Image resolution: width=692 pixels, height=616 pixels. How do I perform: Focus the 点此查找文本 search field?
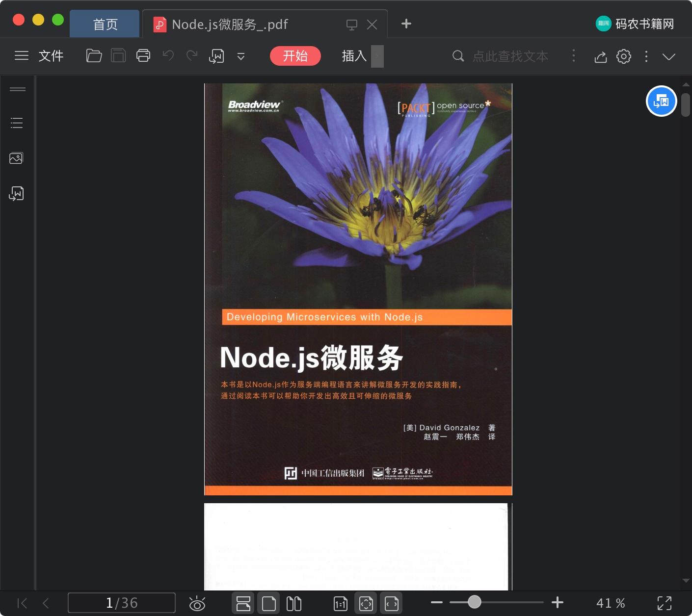point(510,56)
